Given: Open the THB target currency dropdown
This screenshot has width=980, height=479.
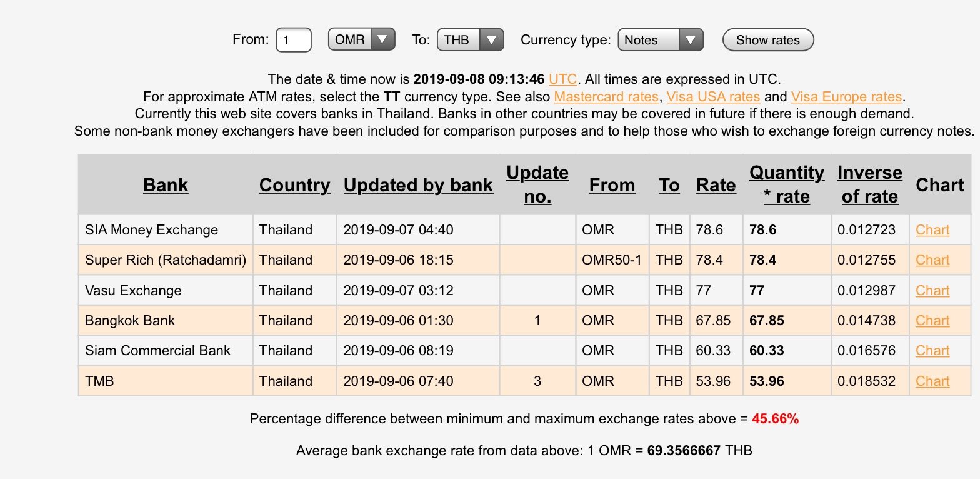Looking at the screenshot, I should click(470, 40).
